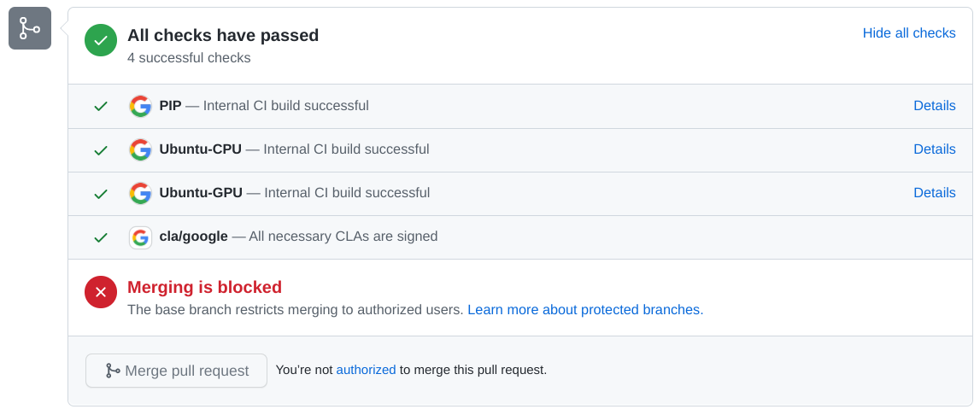
Task: Click the green checkmark for PIP
Action: point(101,106)
